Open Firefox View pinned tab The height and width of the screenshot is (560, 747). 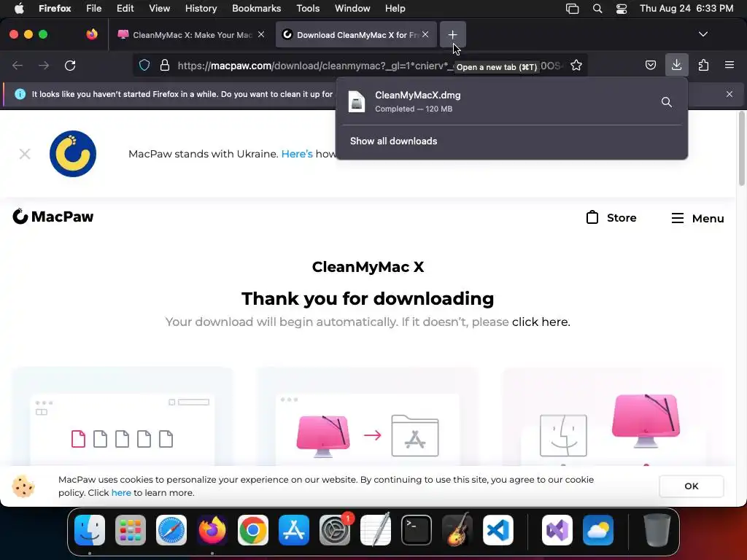tap(92, 34)
